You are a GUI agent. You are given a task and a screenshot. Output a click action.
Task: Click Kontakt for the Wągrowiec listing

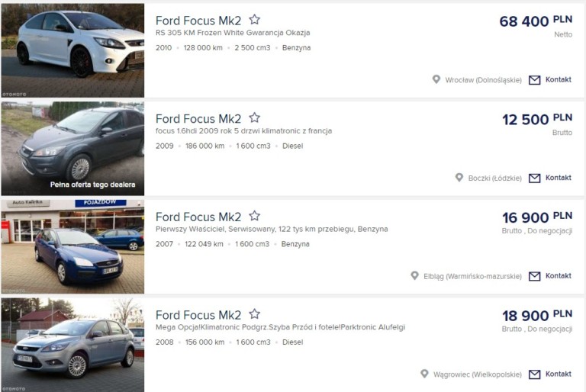pyautogui.click(x=558, y=374)
